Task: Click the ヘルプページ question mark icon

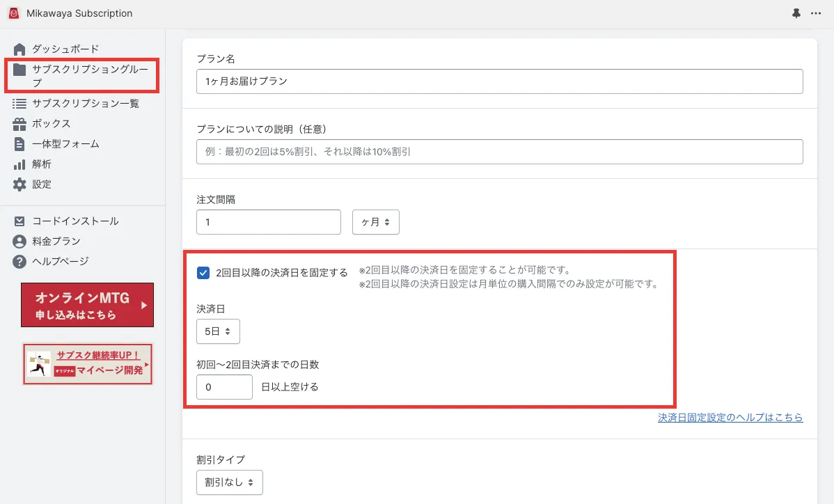Action: click(x=19, y=262)
